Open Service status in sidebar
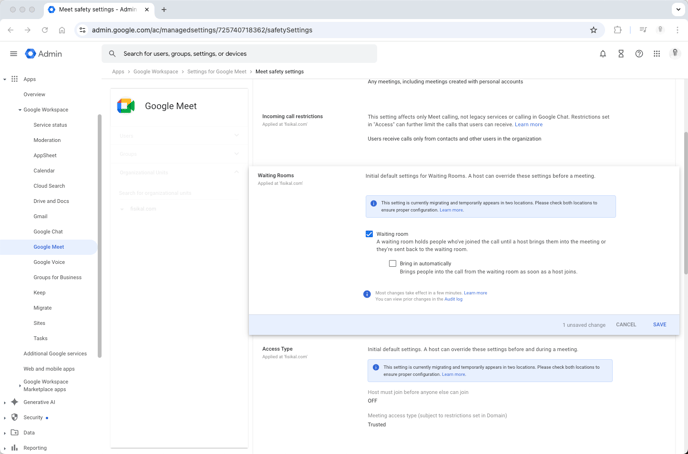The width and height of the screenshot is (688, 454). [x=50, y=125]
